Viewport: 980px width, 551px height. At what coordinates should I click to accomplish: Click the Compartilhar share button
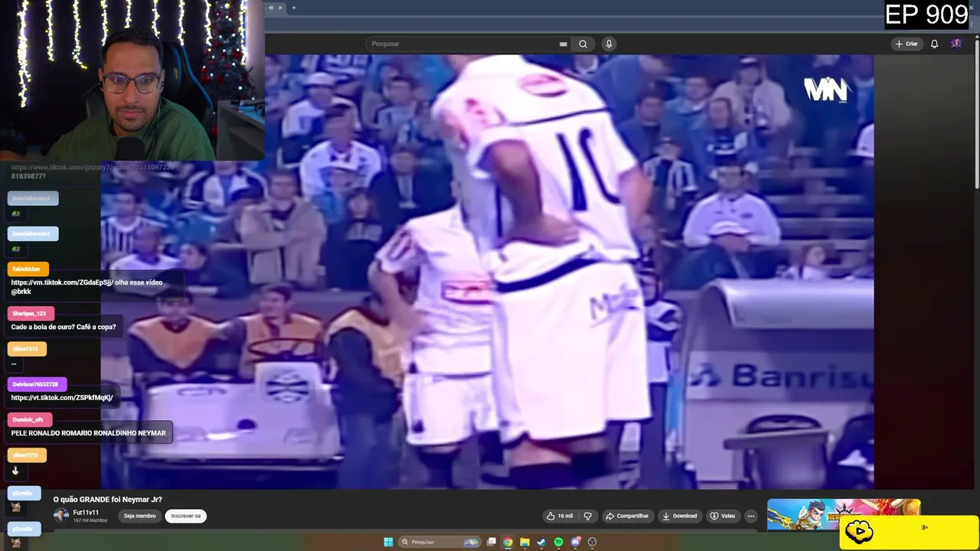(x=627, y=516)
